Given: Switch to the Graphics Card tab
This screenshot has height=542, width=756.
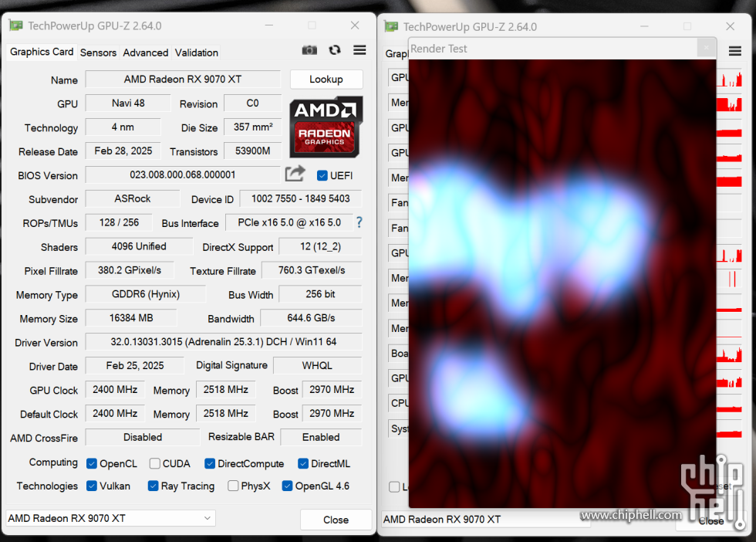Looking at the screenshot, I should pos(42,52).
